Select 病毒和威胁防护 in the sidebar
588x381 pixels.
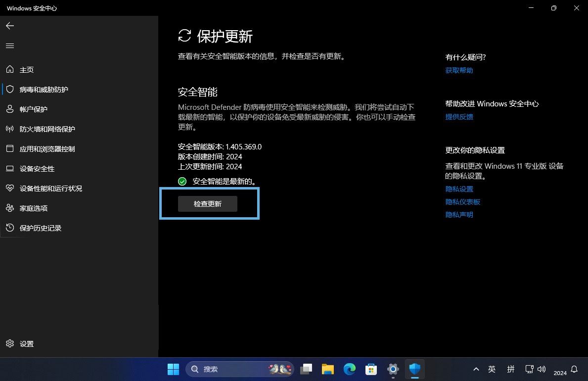coord(44,90)
